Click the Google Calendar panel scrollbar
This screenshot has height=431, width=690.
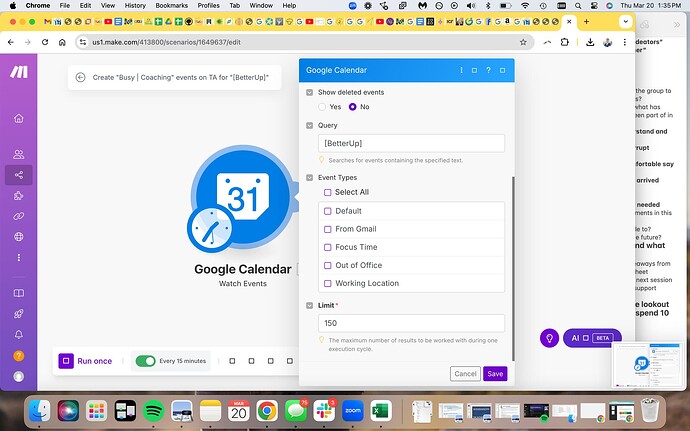click(513, 269)
